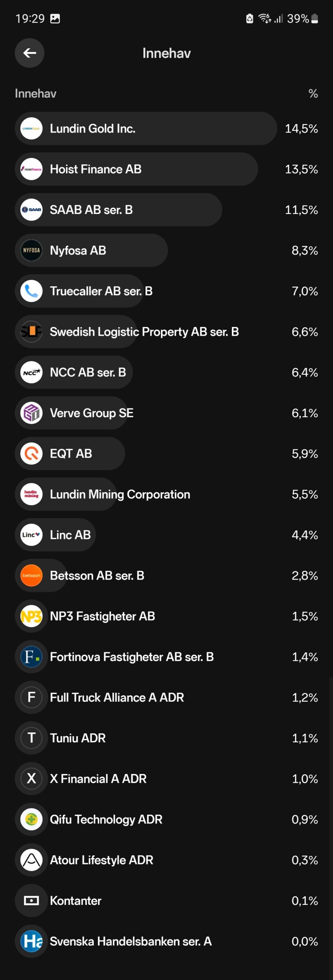The width and height of the screenshot is (333, 980).
Task: Select the Linc AB row
Action: point(166,535)
